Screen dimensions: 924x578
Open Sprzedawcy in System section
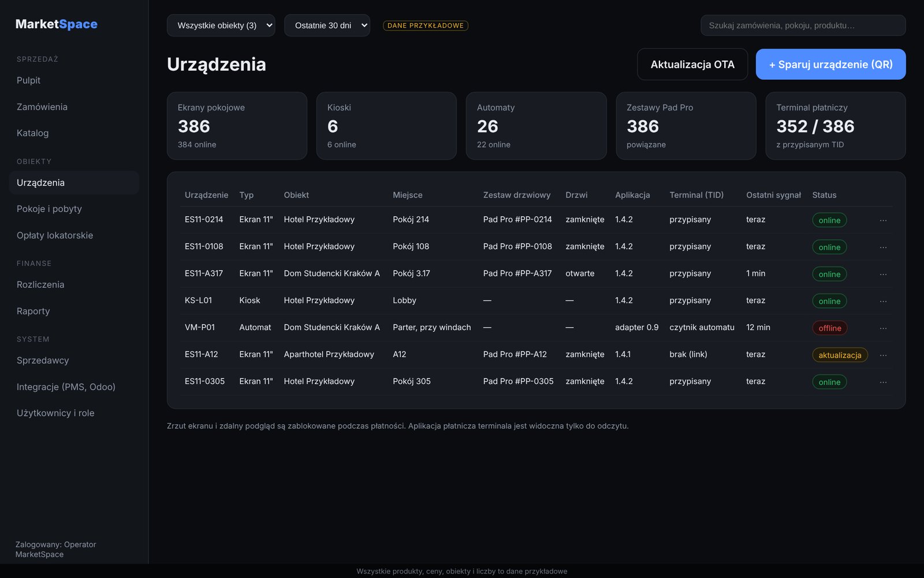tap(74, 360)
